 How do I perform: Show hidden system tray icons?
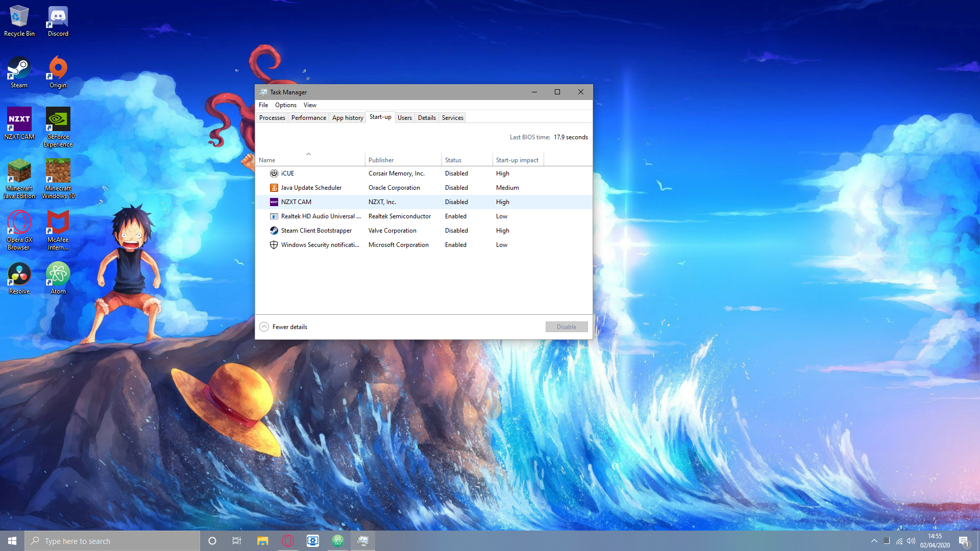pos(874,541)
